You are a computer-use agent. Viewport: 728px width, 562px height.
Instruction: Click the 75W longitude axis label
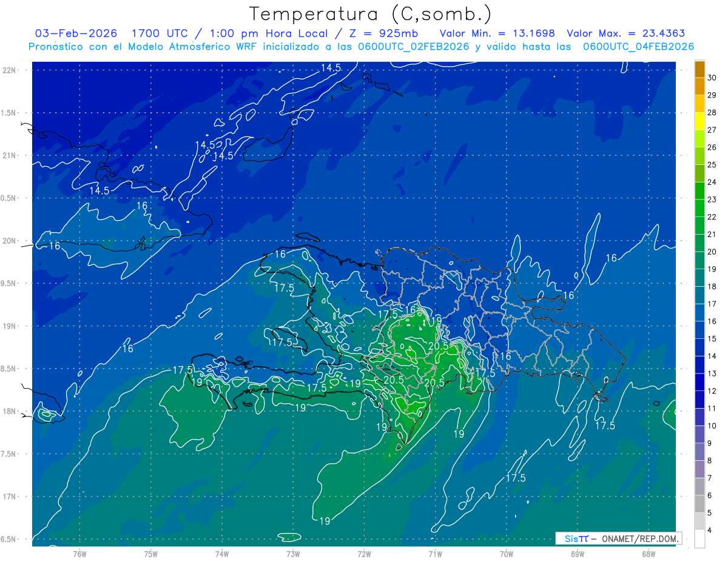click(151, 554)
